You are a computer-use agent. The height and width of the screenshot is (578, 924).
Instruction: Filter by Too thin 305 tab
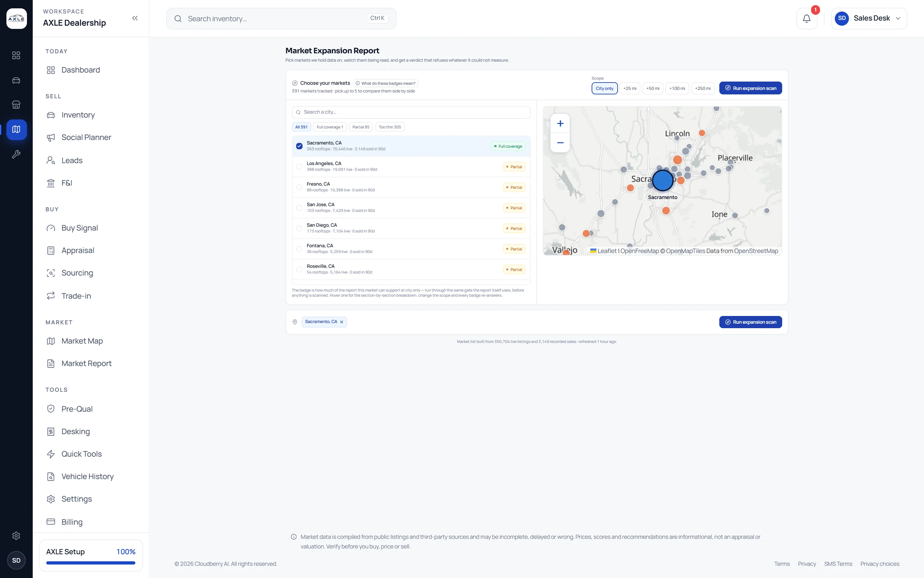[390, 127]
